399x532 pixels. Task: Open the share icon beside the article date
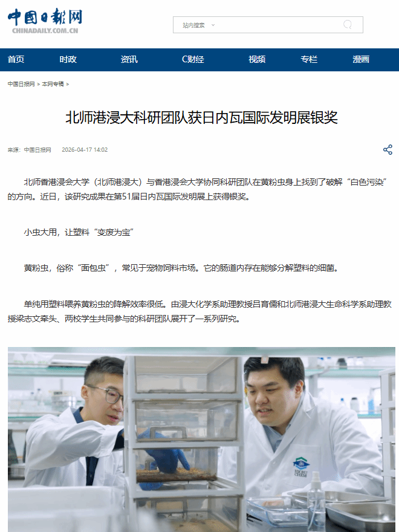388,150
